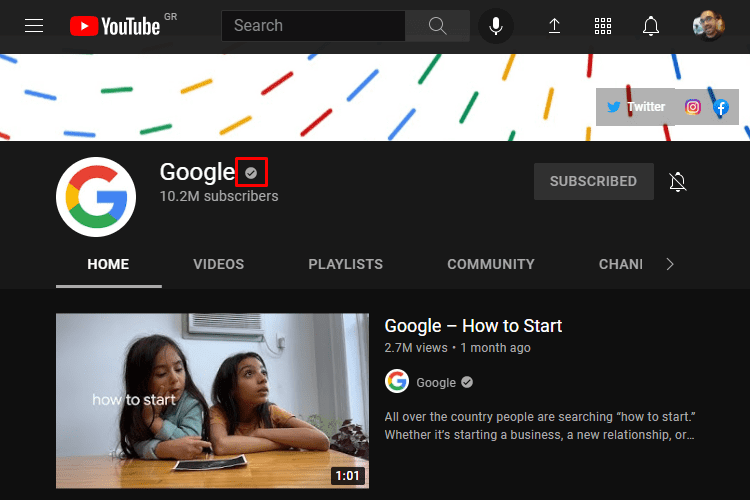Switch to the VIDEOS tab

click(219, 264)
